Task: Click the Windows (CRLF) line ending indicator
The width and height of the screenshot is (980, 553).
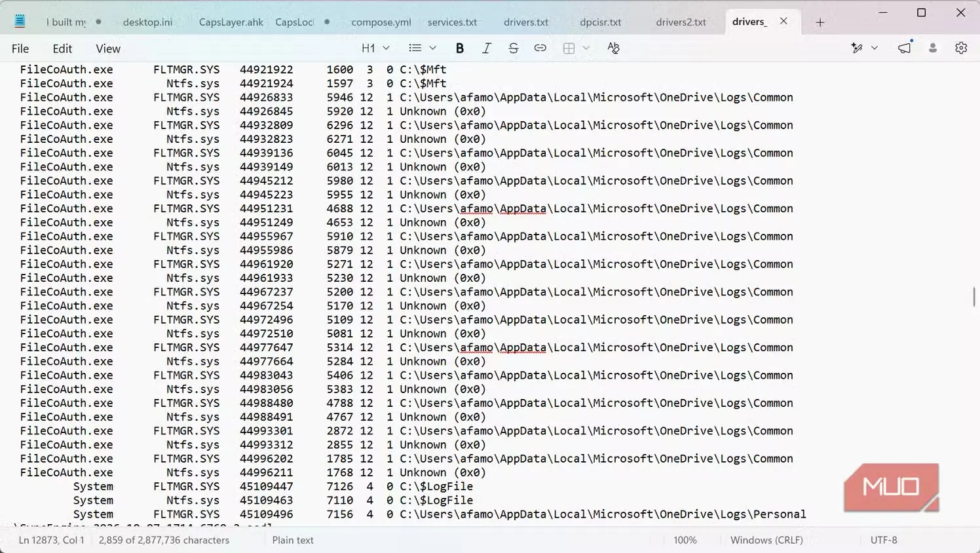Action: pyautogui.click(x=766, y=540)
